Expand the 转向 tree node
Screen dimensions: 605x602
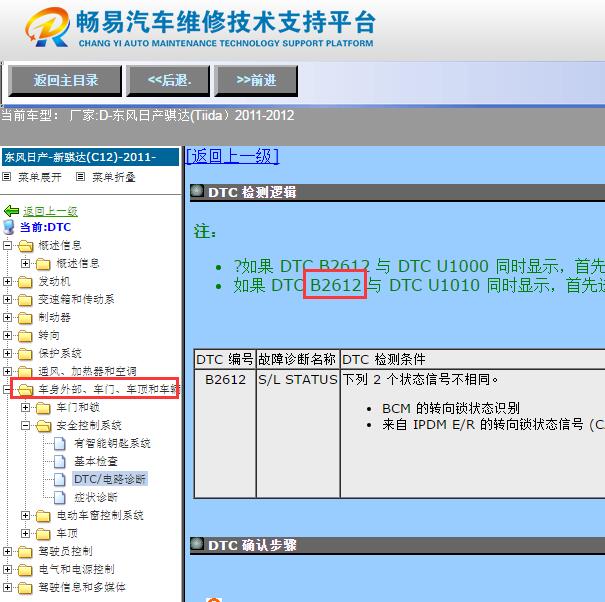(x=7, y=335)
